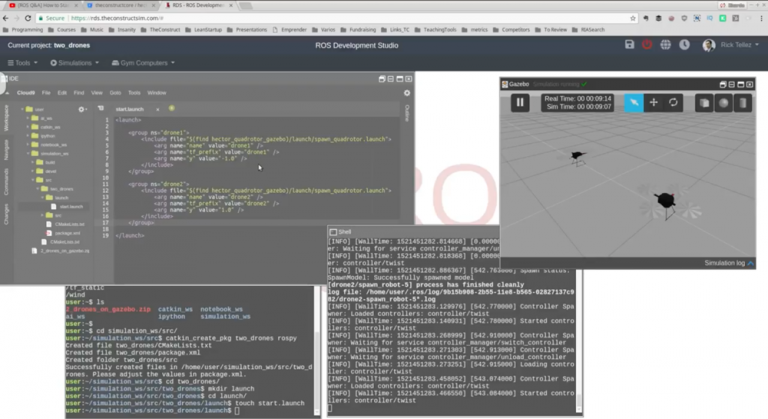Open the Tools dropdown in ROS Development Studio
Image resolution: width=768 pixels, height=419 pixels.
point(23,63)
